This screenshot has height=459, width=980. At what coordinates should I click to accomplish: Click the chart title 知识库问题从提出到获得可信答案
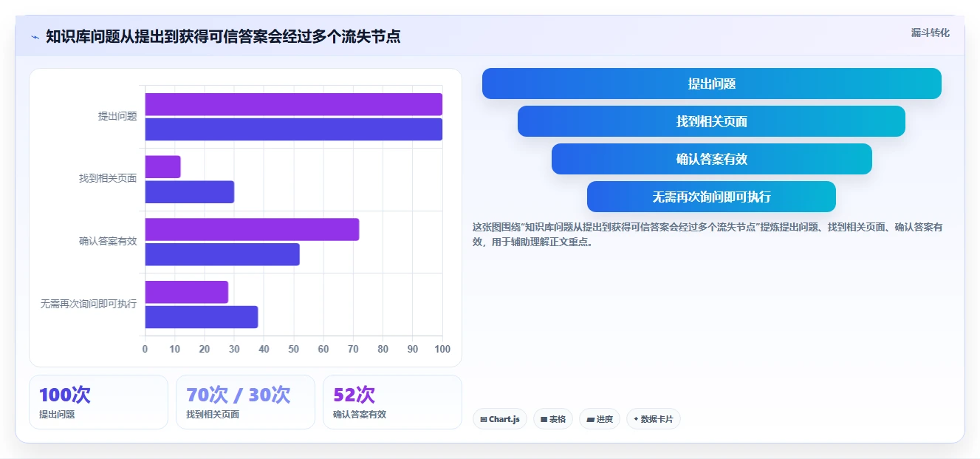pyautogui.click(x=223, y=36)
